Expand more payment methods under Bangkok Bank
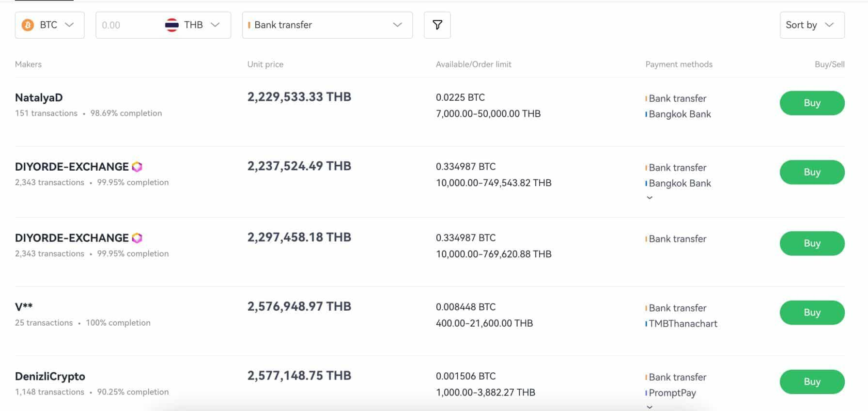Screen dimensions: 868x411 pos(650,197)
